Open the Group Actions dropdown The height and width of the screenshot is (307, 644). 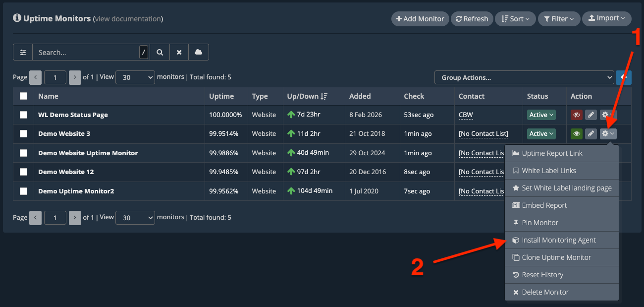point(524,77)
